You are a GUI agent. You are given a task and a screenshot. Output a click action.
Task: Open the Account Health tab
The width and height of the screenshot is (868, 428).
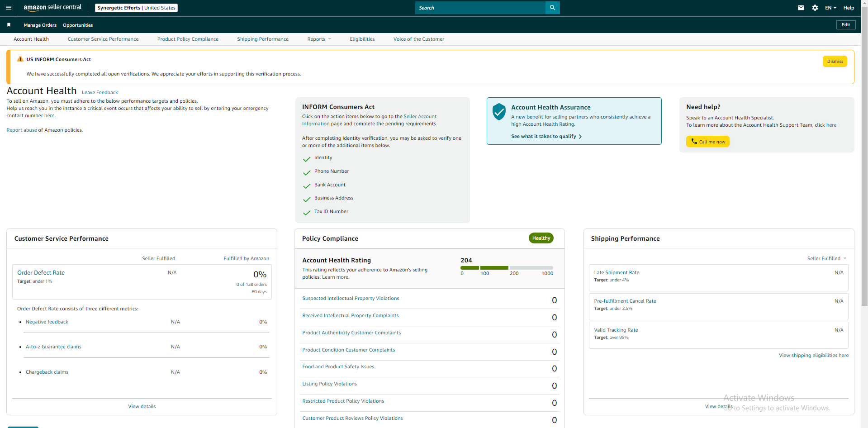pyautogui.click(x=31, y=39)
